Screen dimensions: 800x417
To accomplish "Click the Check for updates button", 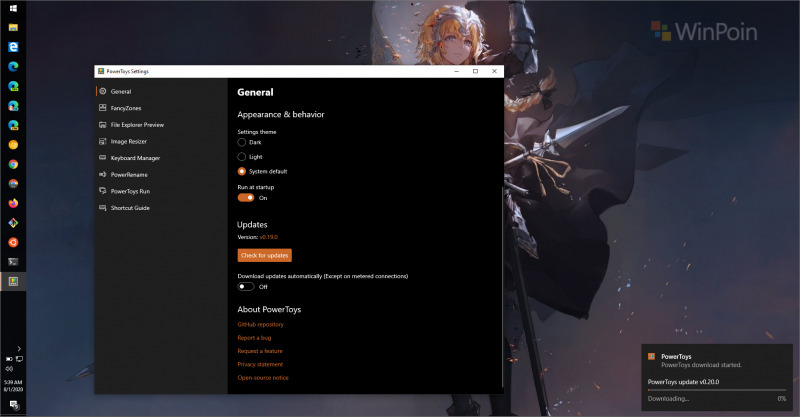I will (x=264, y=255).
